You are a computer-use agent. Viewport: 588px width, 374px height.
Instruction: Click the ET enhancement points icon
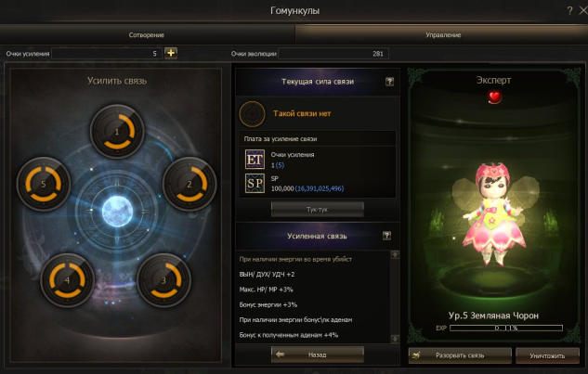255,160
